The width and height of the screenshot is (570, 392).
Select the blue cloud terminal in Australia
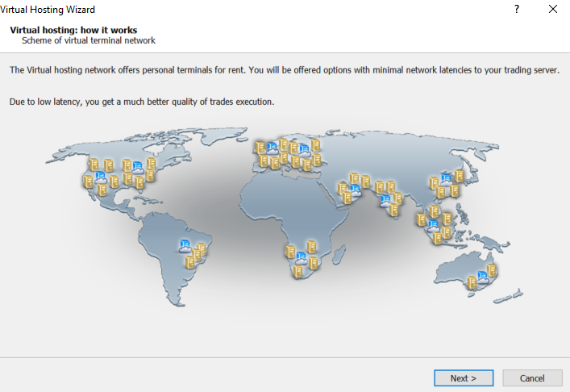point(482,277)
